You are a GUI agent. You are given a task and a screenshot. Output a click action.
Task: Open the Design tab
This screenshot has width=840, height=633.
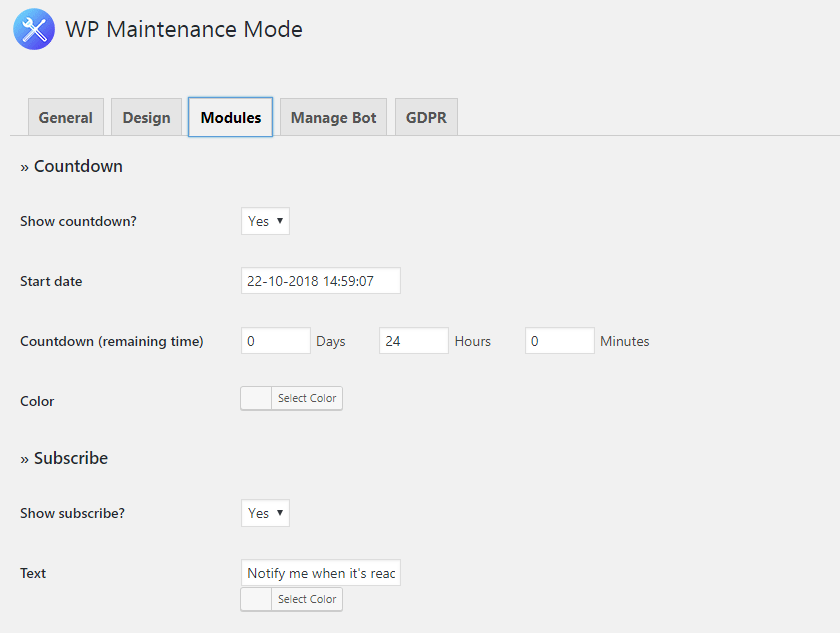pos(146,117)
